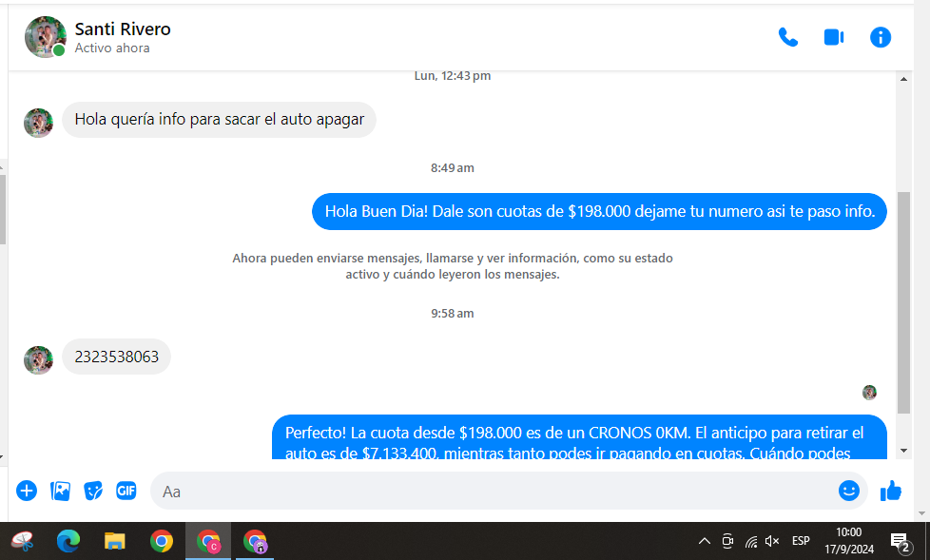Viewport: 930px width, 560px height.
Task: Open the first Google Chrome taskbar icon
Action: [x=162, y=541]
